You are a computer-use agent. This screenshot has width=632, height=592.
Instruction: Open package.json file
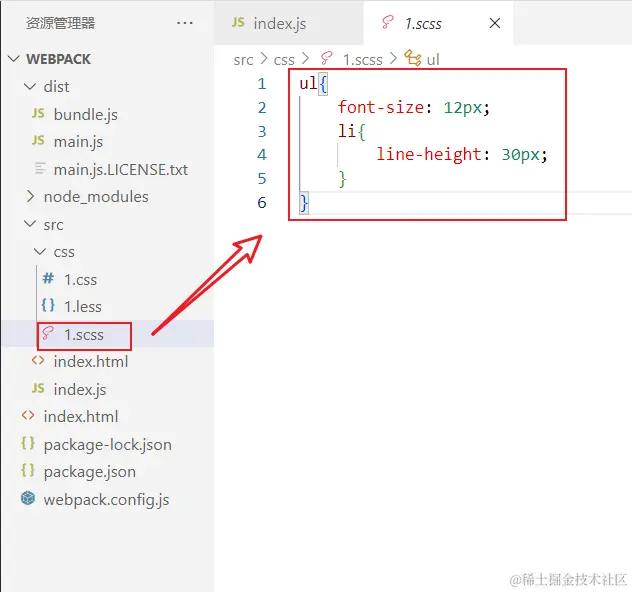pos(89,472)
